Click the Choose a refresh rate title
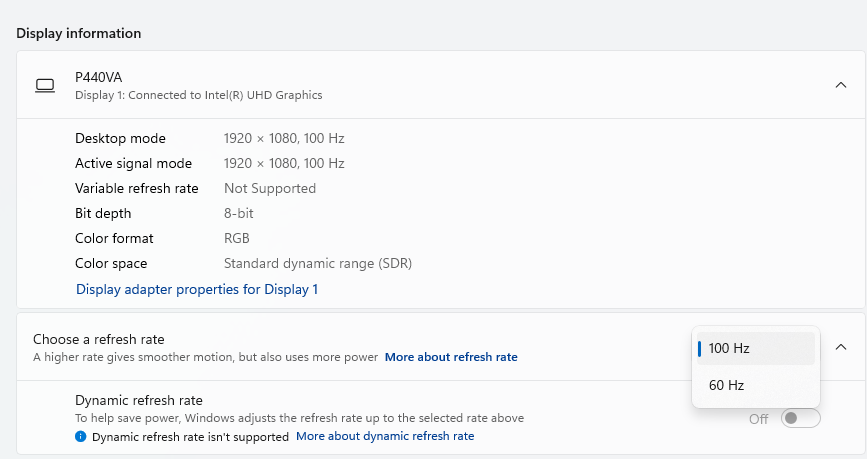The width and height of the screenshot is (867, 459). [98, 339]
